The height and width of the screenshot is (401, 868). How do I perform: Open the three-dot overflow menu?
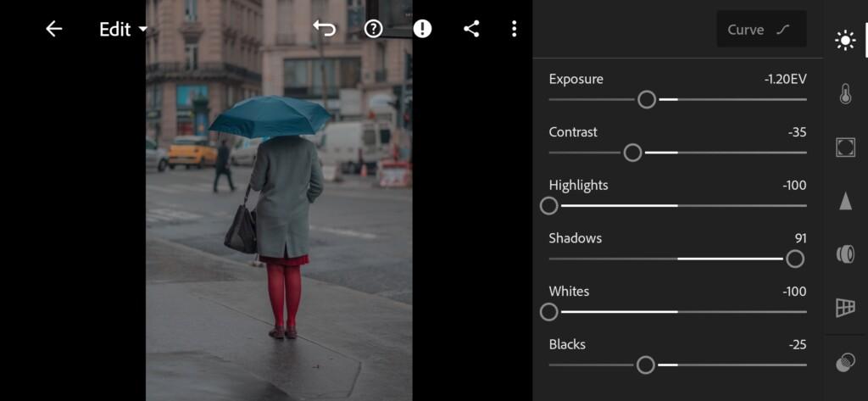[x=515, y=29]
